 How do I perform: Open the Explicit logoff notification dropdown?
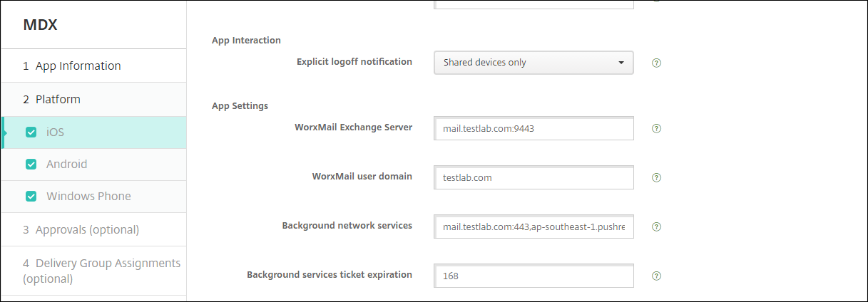[533, 63]
